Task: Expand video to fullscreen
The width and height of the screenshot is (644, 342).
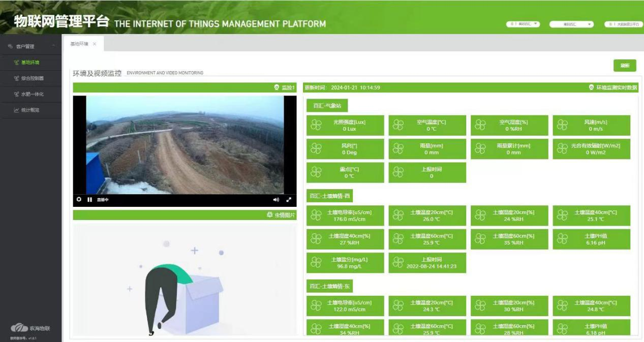Action: pyautogui.click(x=289, y=200)
